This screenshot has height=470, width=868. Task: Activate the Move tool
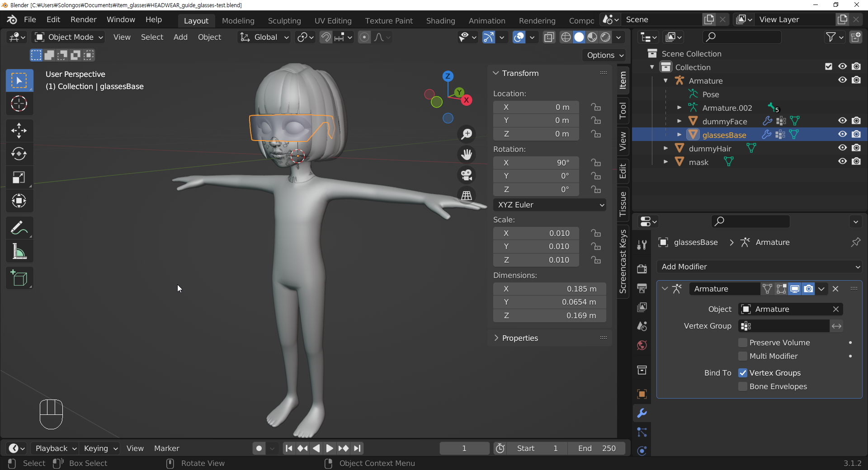point(19,131)
